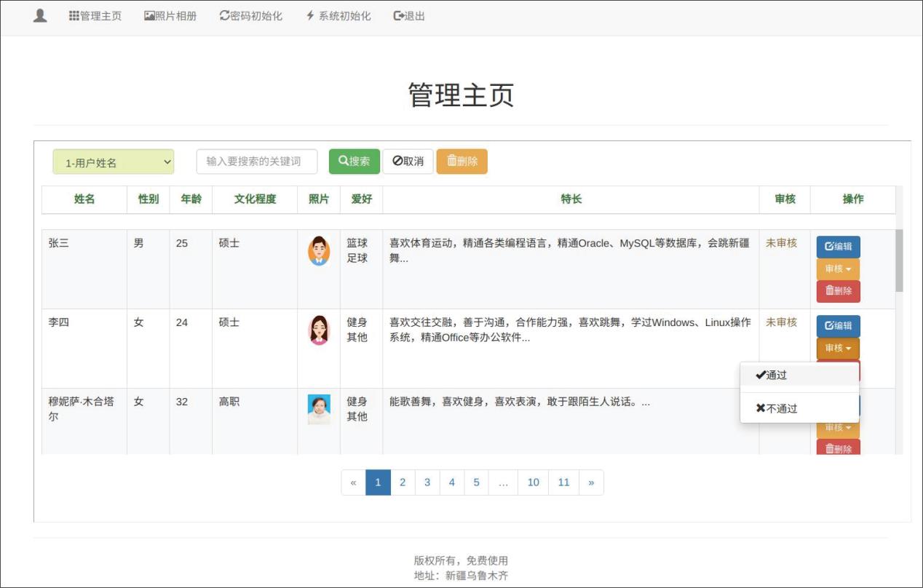This screenshot has width=923, height=588.
Task: Go to page 2 in pagination
Action: coord(403,482)
